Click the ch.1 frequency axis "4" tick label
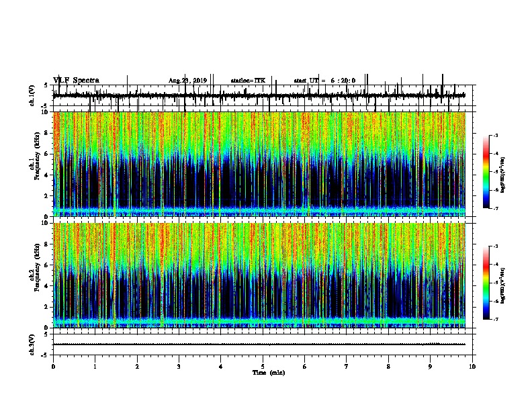The width and height of the screenshot is (532, 411). coord(47,175)
